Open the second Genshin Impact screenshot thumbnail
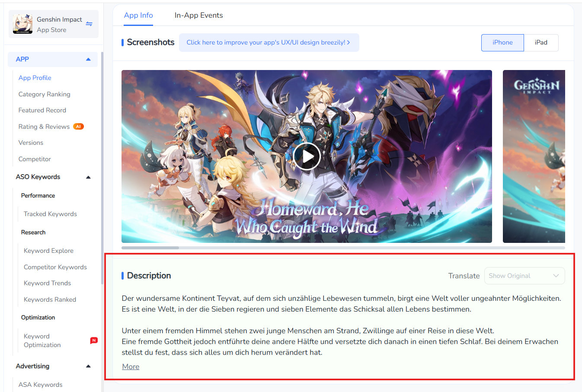Viewport: 582px width, 392px height. click(x=534, y=156)
